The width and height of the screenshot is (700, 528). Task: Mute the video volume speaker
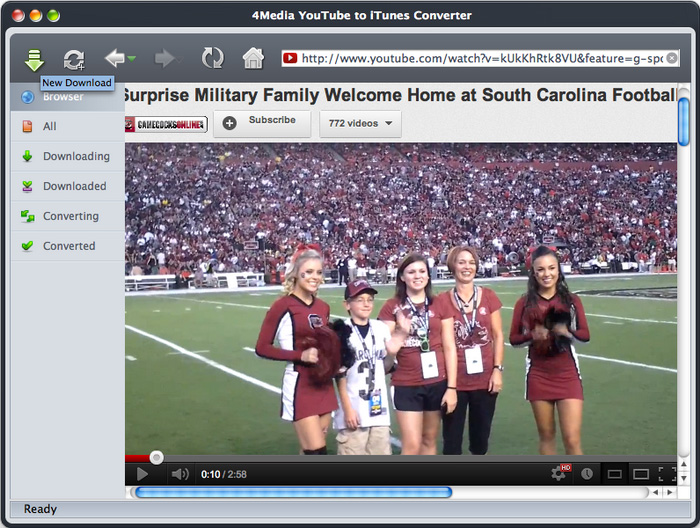click(x=179, y=474)
